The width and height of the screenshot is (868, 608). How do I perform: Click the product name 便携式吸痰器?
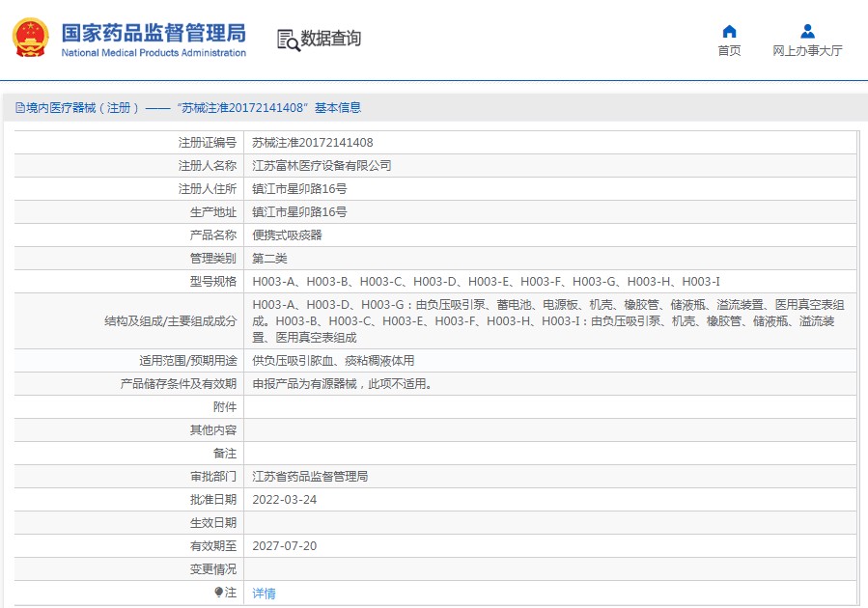coord(288,235)
